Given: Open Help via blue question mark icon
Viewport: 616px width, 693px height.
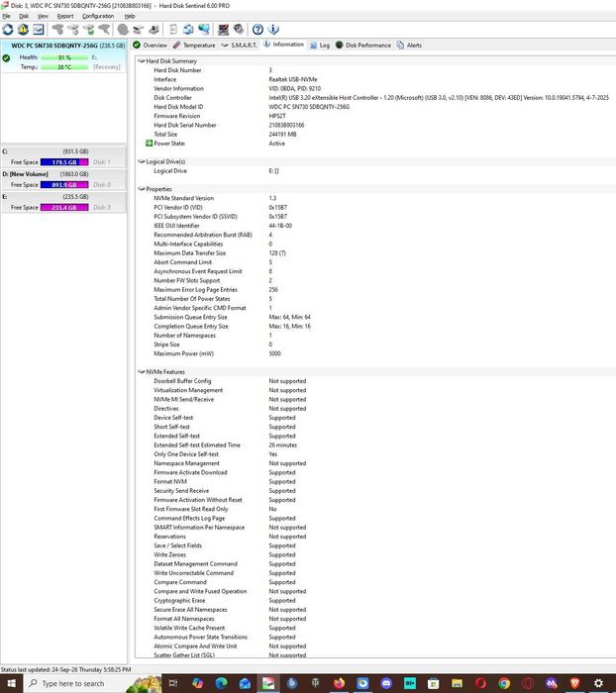Looking at the screenshot, I should click(257, 30).
